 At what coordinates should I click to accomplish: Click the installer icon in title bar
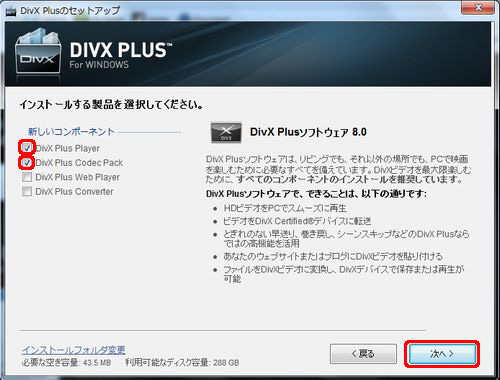tap(11, 11)
